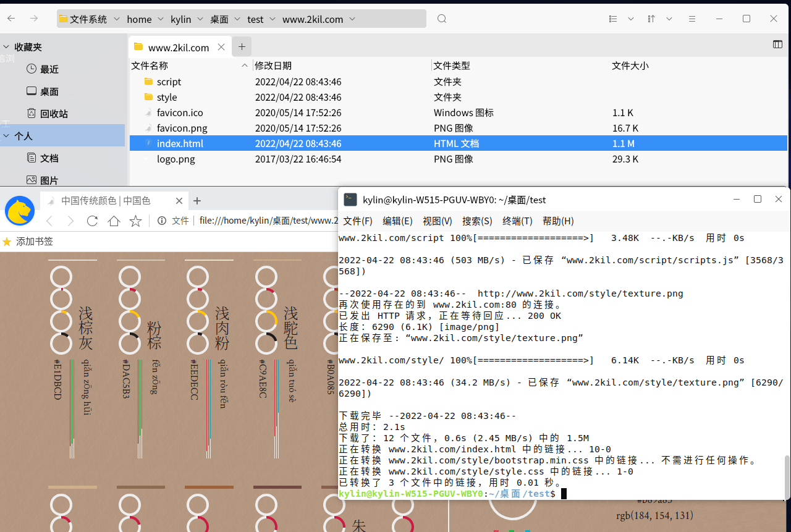Screen dimensions: 791x532
Task: Open the sort options dropdown arrow
Action: click(669, 19)
